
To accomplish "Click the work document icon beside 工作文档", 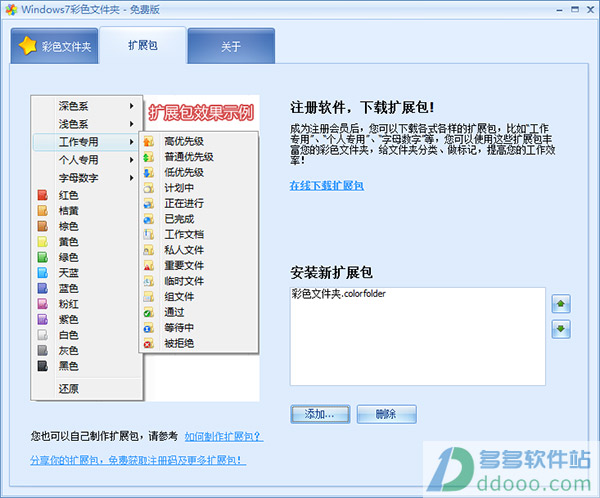I will click(x=148, y=234).
